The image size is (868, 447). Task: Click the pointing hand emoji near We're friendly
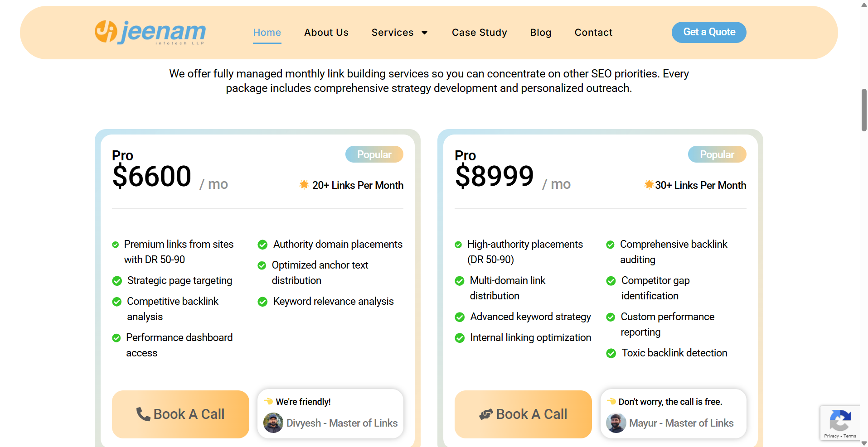[268, 401]
